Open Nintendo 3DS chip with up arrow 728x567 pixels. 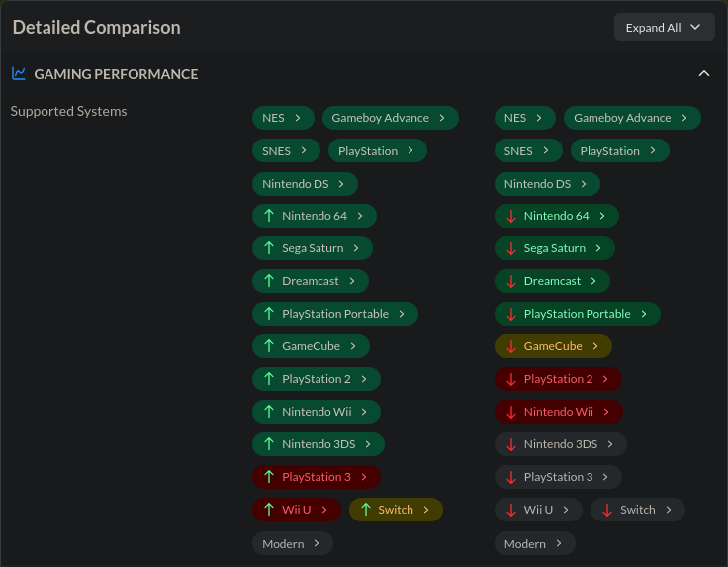coord(318,444)
